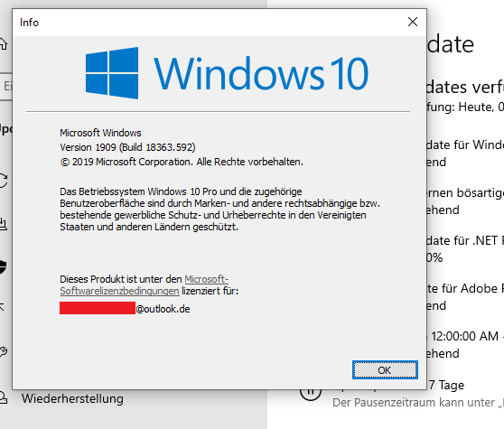Click the Home icon in Settings sidebar

tap(4, 43)
